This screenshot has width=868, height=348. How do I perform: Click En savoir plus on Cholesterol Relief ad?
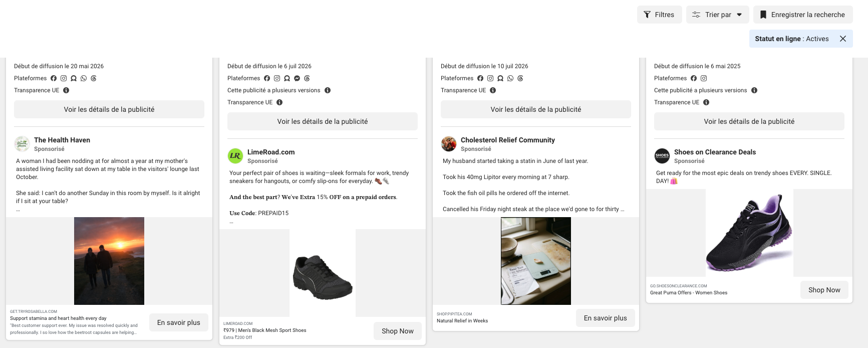pos(606,318)
